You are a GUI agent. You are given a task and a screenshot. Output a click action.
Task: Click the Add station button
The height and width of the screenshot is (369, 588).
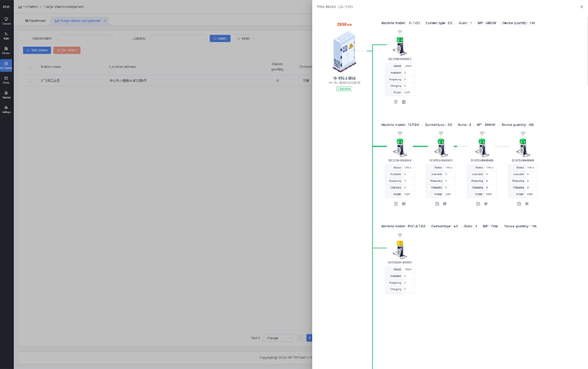tap(37, 50)
